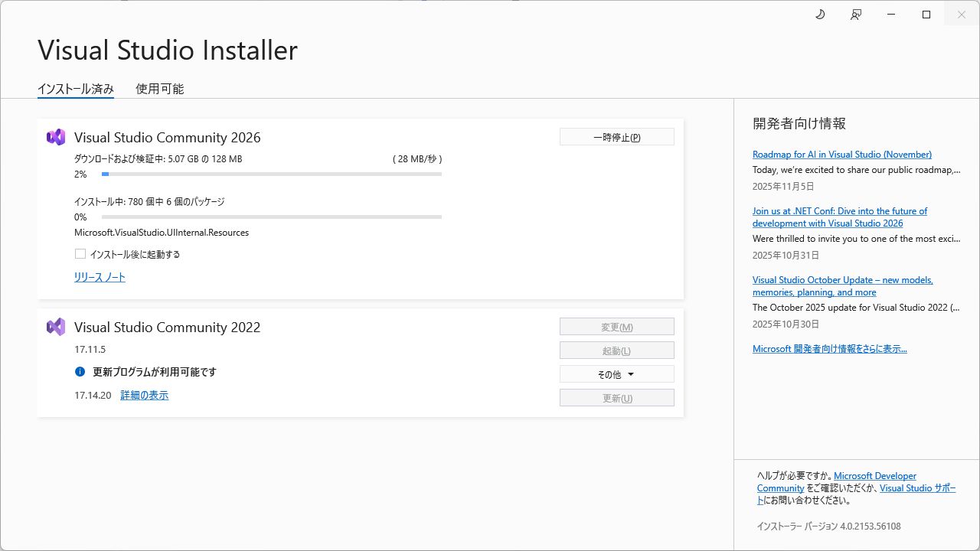Select the インストール済み tab
Screen dimensions: 980x551
76,89
